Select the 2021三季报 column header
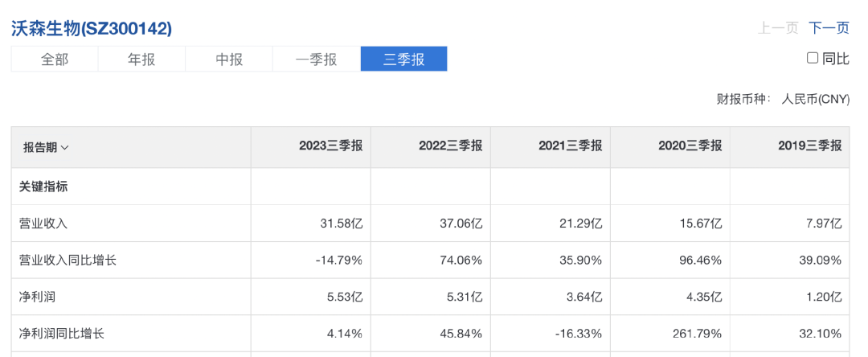Viewport: 868px width, 357px height. (x=570, y=146)
